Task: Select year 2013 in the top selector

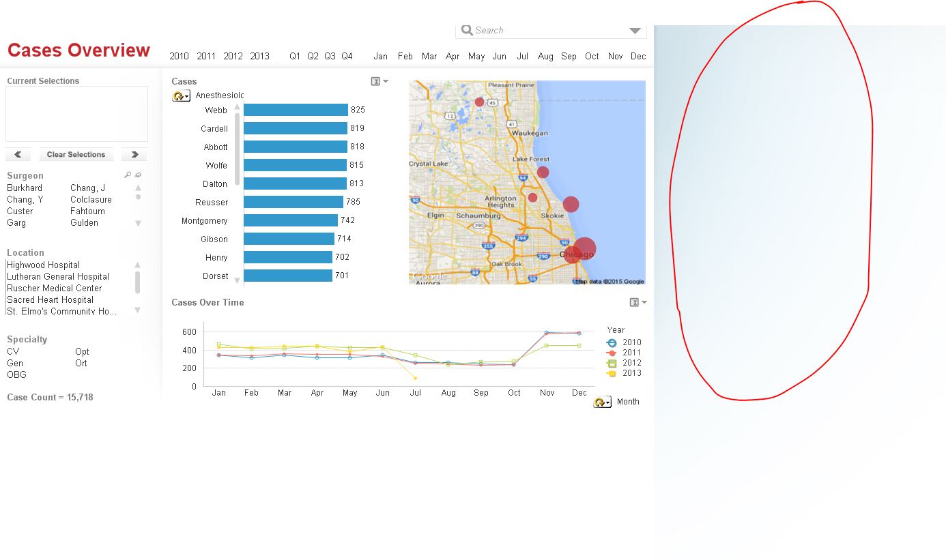Action: (x=259, y=56)
